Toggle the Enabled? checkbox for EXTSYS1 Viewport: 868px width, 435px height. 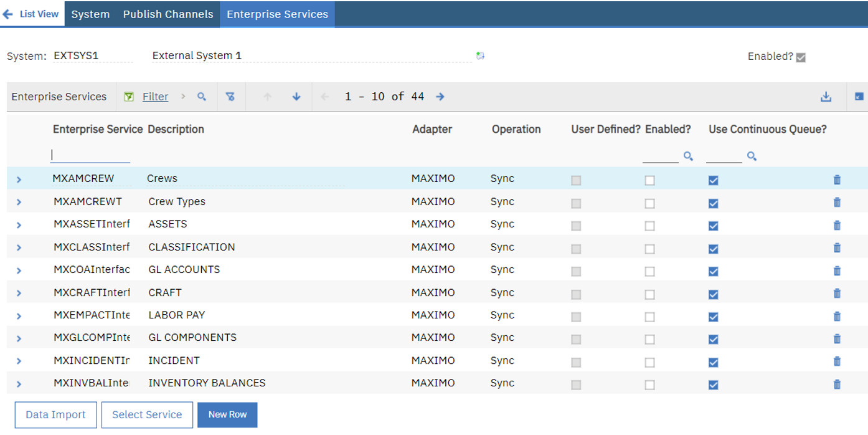800,57
